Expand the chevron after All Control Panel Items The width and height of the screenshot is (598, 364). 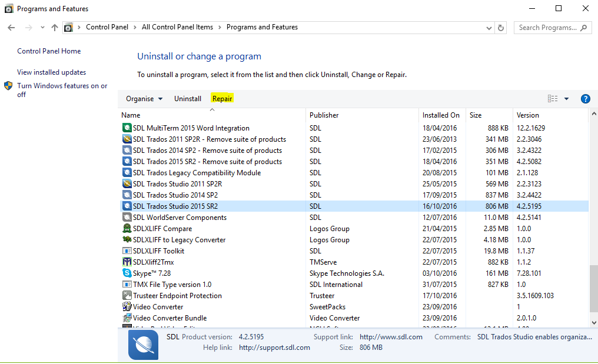(x=220, y=28)
